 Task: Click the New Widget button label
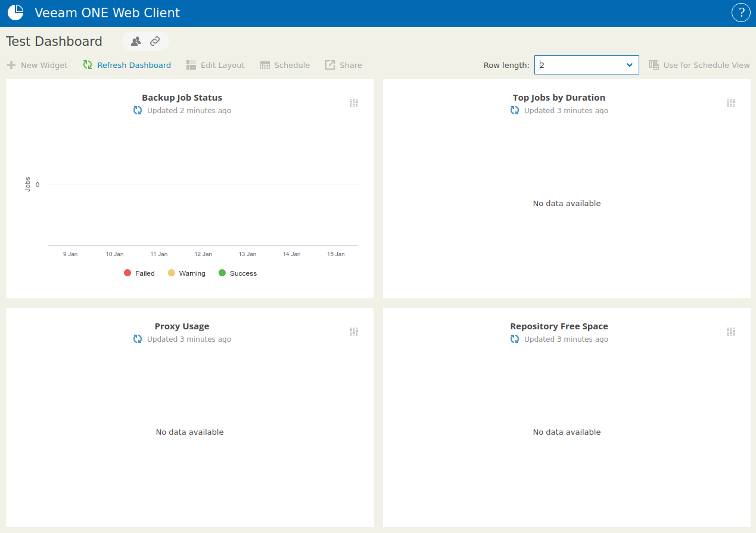[44, 65]
